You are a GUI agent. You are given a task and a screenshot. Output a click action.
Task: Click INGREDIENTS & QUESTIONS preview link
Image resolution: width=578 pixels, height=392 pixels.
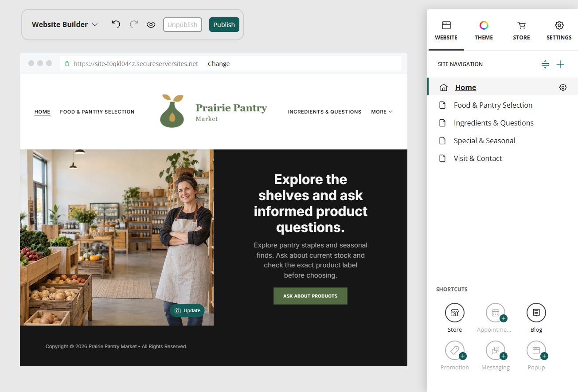[324, 112]
